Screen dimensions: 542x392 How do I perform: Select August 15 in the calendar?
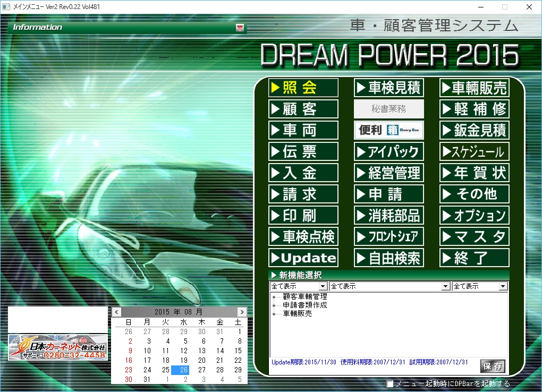[238, 351]
